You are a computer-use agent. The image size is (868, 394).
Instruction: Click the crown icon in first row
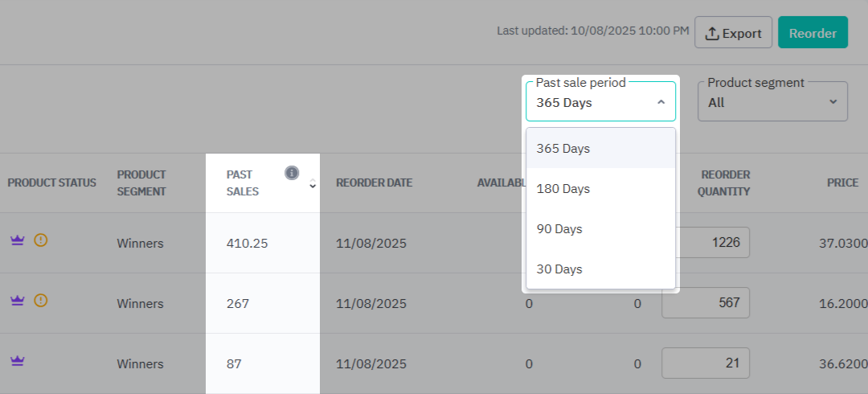click(x=17, y=240)
